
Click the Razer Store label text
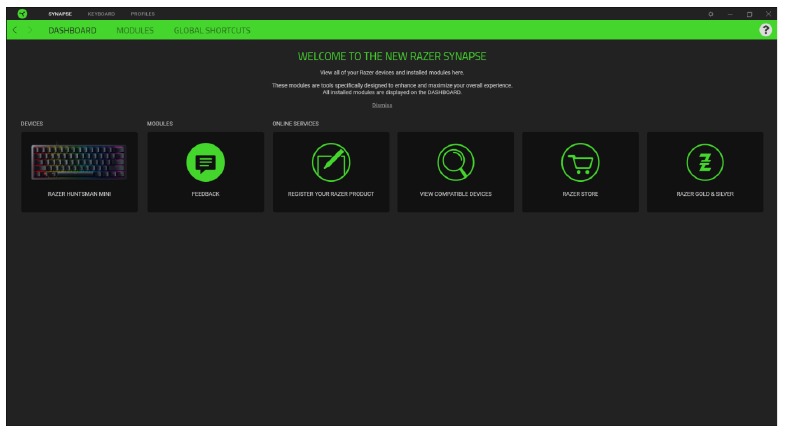click(580, 194)
